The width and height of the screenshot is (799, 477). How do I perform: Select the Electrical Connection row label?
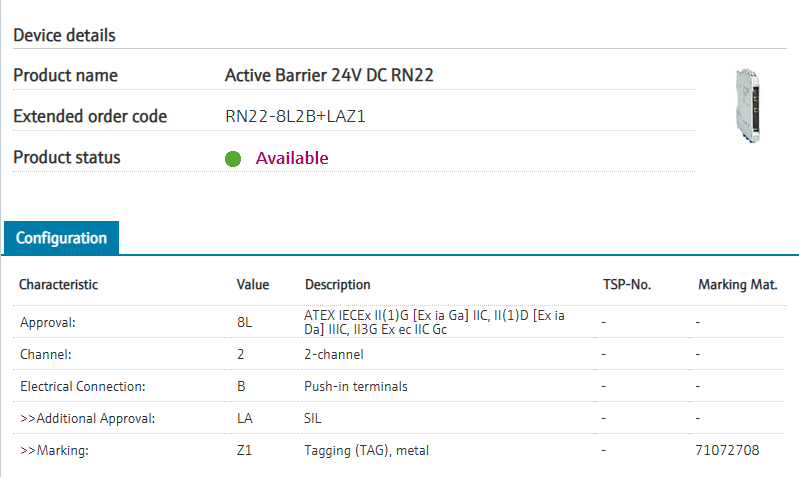(83, 386)
